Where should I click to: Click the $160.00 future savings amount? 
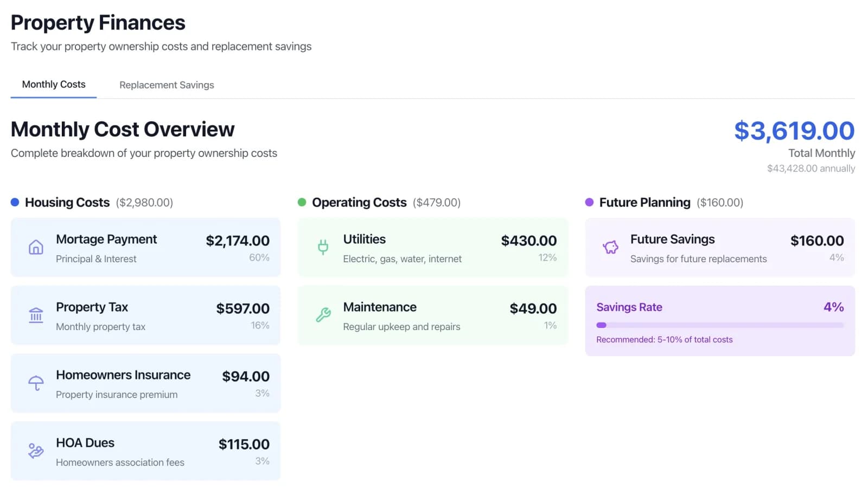coord(817,241)
